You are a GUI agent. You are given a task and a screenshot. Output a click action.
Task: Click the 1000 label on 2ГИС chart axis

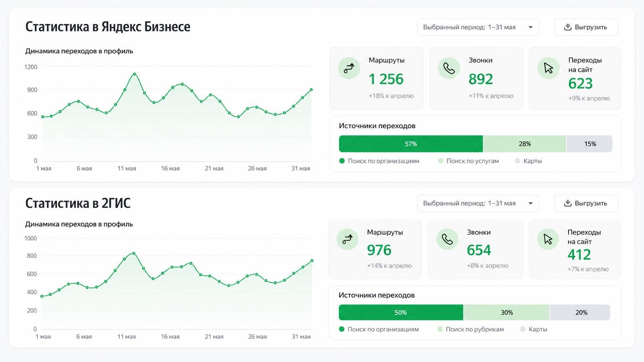point(31,238)
